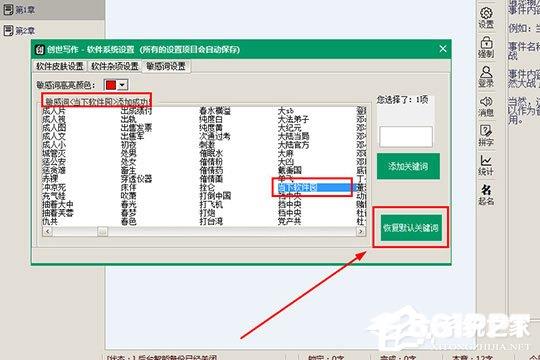Click the 添加关键词 button
Viewport: 540px width, 360px height.
408,166
